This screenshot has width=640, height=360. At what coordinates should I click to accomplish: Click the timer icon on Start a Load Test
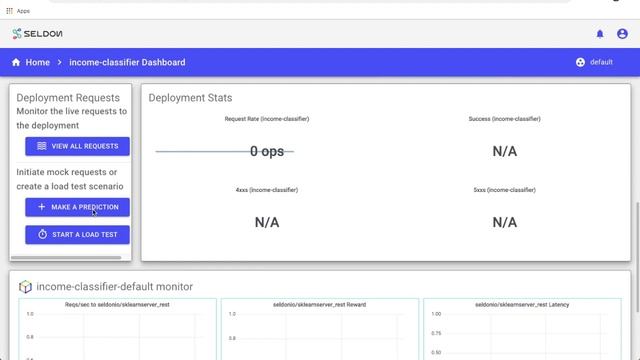[42, 234]
